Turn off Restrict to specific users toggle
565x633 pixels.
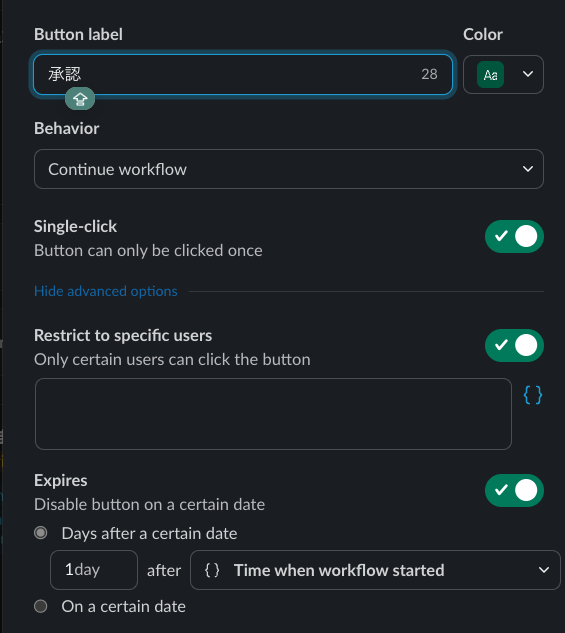click(514, 345)
